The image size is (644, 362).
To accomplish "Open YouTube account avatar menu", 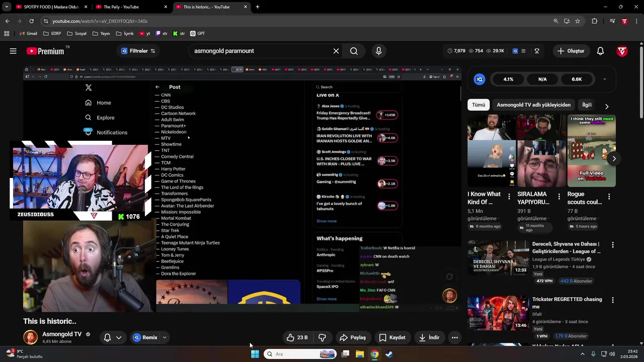I will tap(622, 51).
